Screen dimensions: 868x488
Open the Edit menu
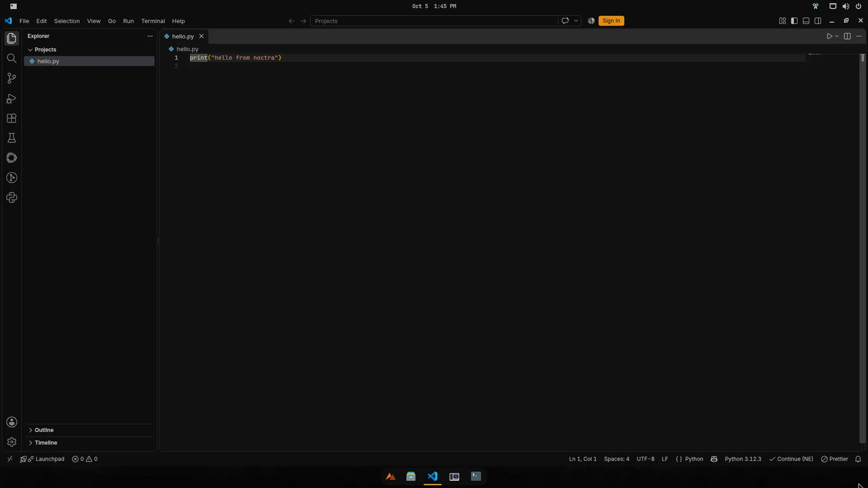coord(42,21)
